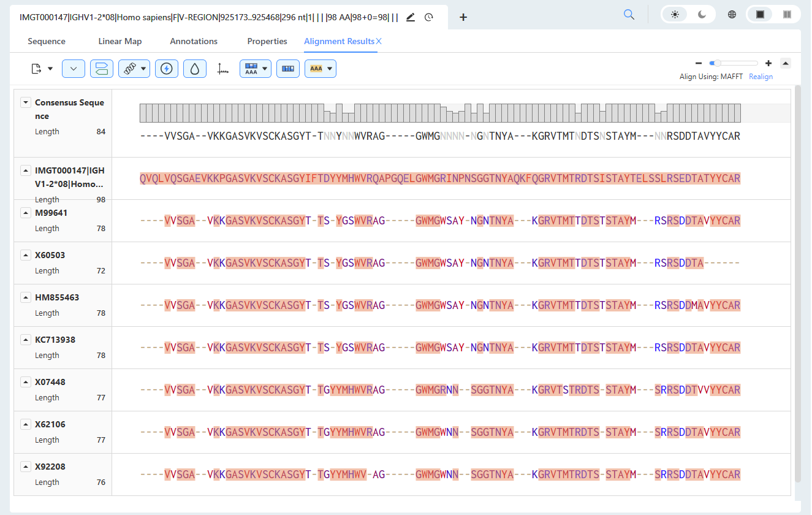
Task: Open the export file menu icon
Action: (x=36, y=69)
